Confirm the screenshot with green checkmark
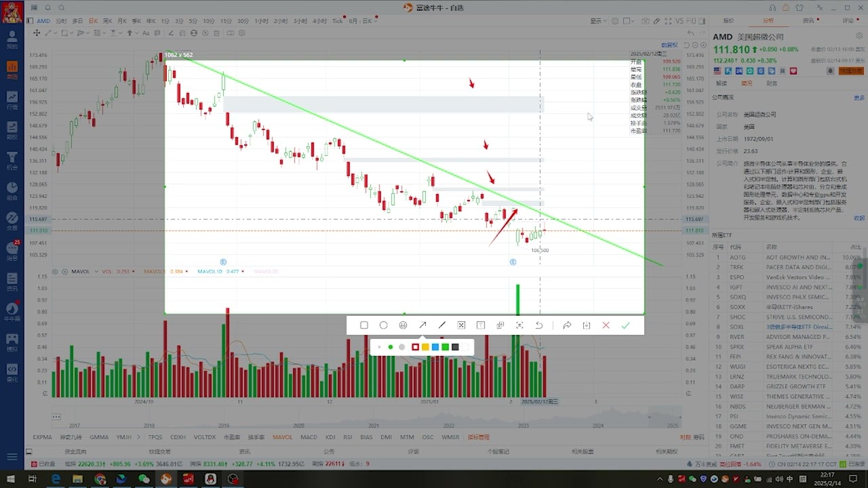The image size is (868, 488). coord(625,325)
